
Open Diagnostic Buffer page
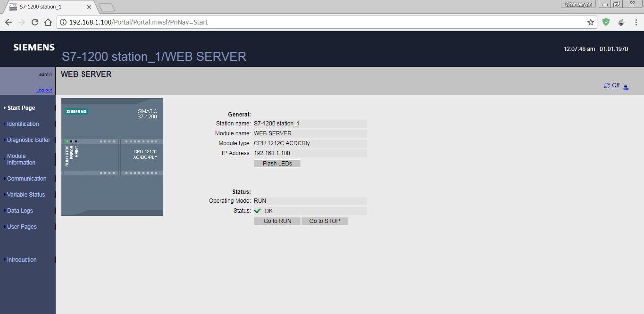[x=29, y=140]
